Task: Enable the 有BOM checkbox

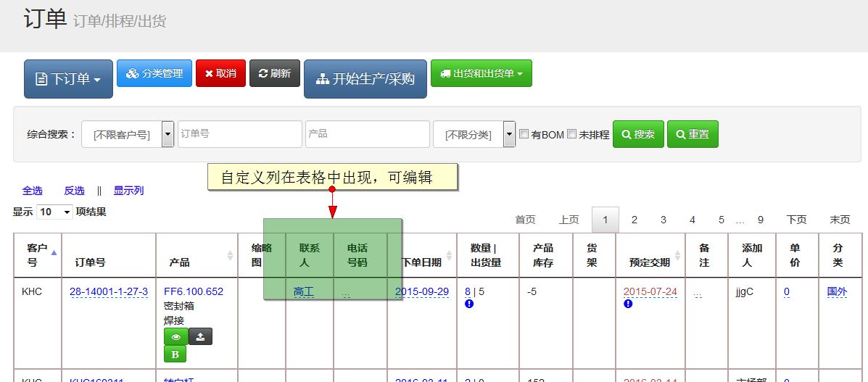Action: (524, 134)
